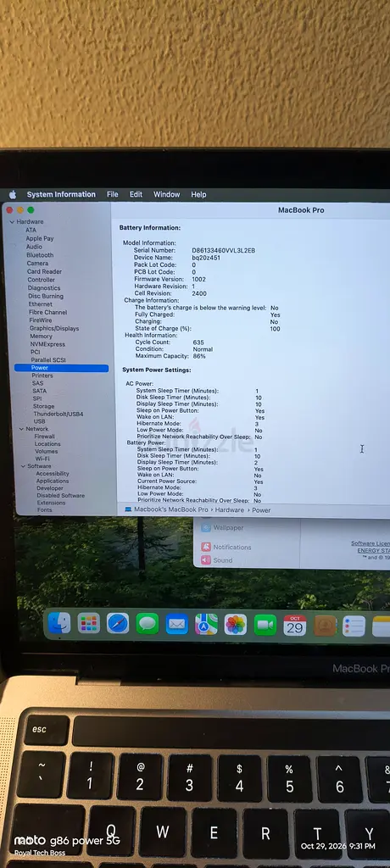Open the Window menu
This screenshot has width=390, height=868.
click(166, 194)
